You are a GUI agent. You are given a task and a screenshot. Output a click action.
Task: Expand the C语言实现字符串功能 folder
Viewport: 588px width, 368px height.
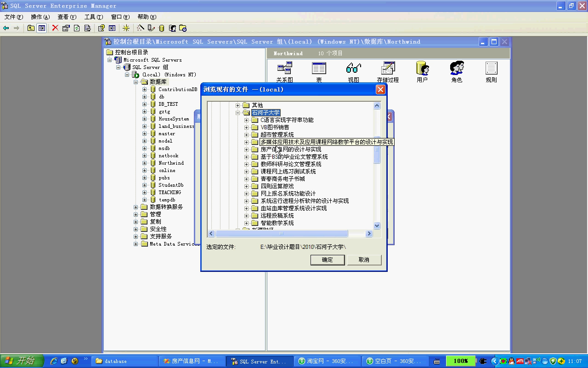247,120
